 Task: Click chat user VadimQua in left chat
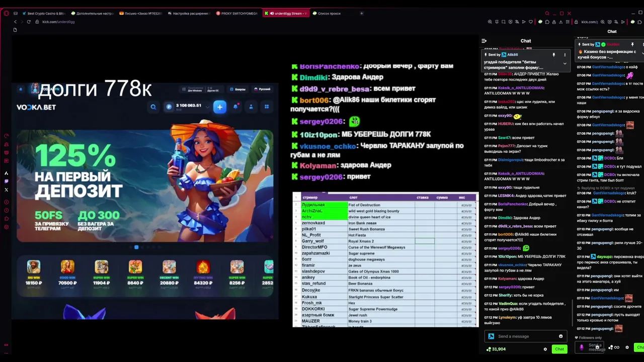(507, 304)
